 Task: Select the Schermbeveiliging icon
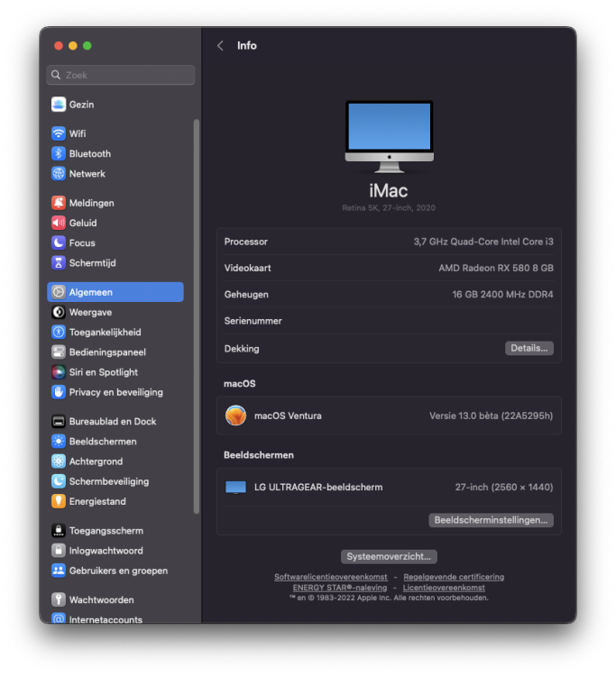point(59,481)
